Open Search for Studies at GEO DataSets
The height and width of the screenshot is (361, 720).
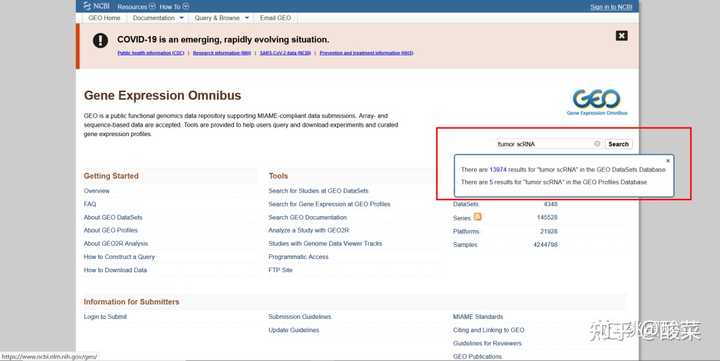tap(318, 191)
